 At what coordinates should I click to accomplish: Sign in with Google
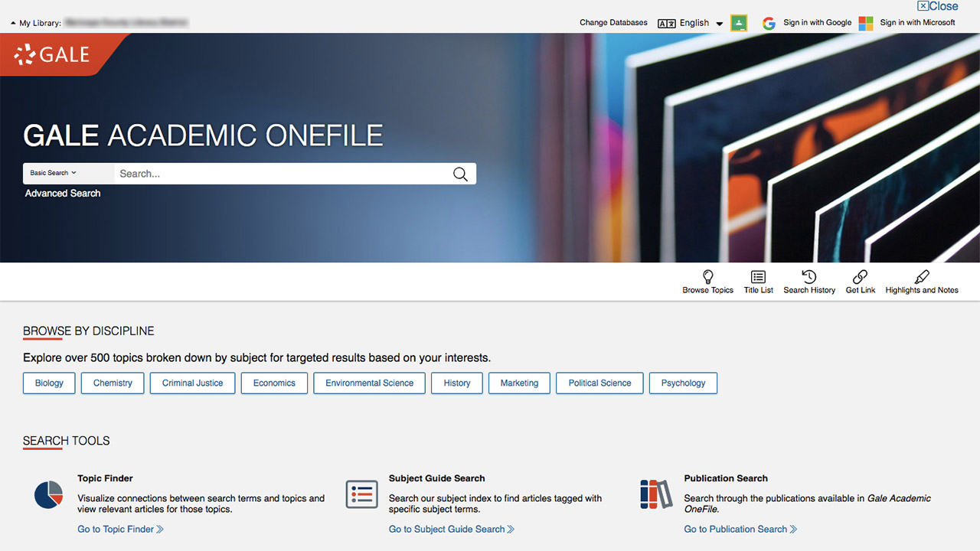pyautogui.click(x=817, y=23)
